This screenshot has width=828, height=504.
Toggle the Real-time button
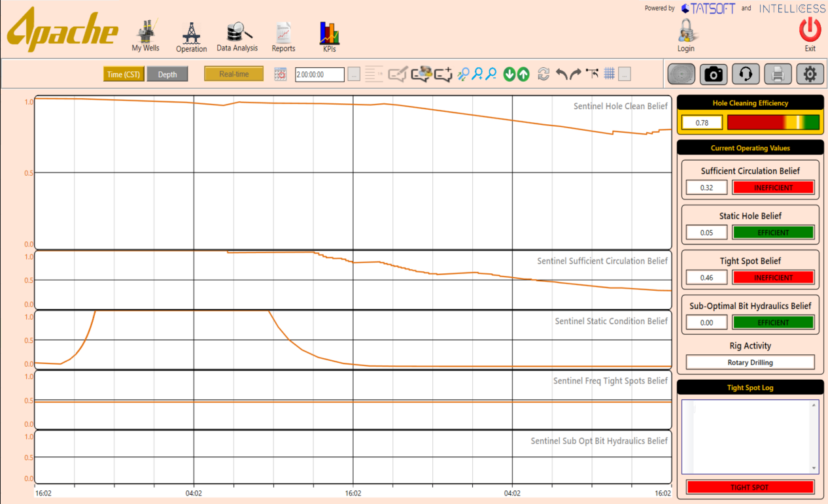tap(233, 74)
